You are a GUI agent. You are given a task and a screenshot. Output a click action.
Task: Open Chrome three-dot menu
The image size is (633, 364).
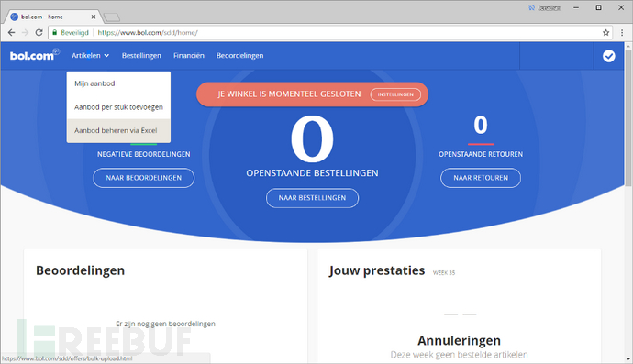[x=622, y=33]
